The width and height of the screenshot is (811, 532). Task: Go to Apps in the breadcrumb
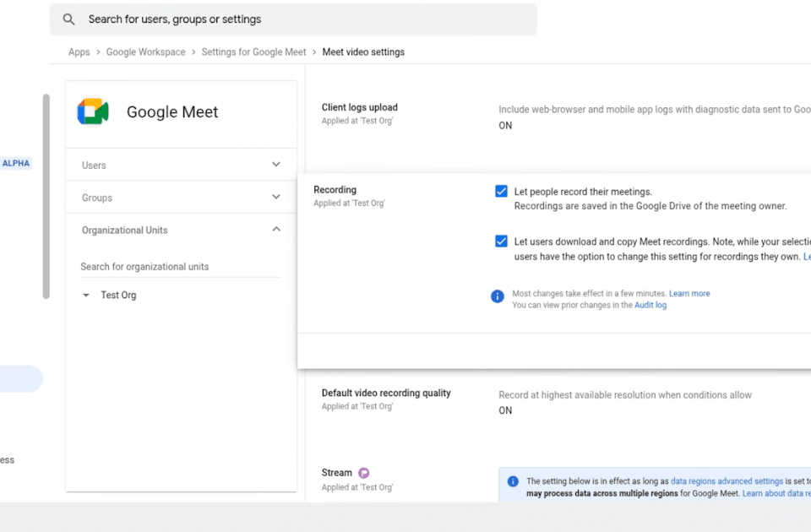[x=79, y=52]
